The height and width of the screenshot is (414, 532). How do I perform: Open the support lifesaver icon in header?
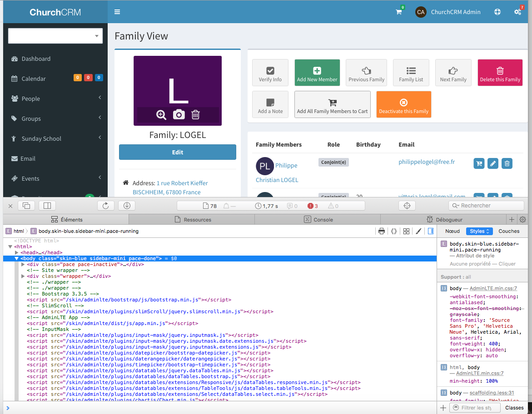497,12
